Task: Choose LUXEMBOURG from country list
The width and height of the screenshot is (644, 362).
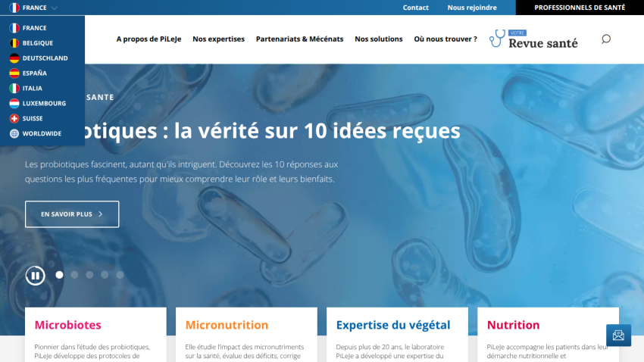Action: (45, 104)
